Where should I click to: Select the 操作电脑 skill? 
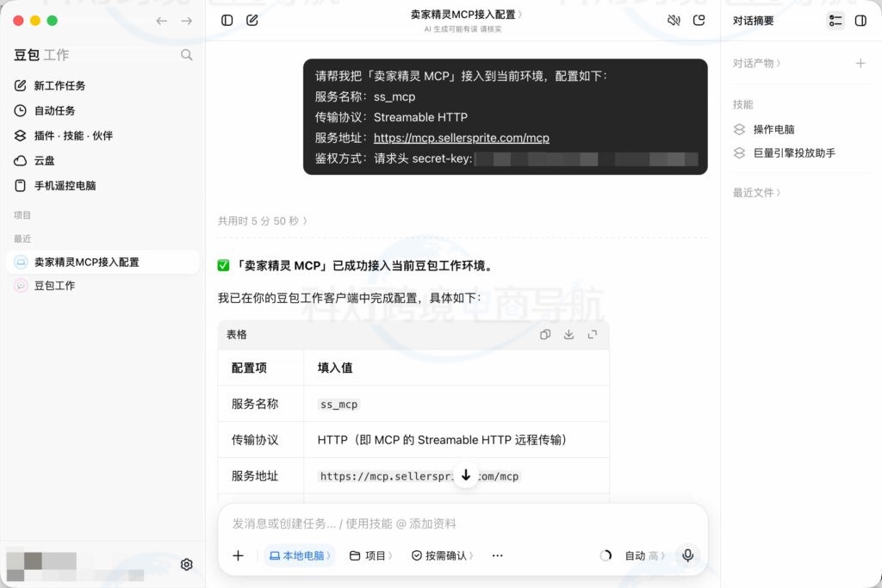[x=764, y=129]
